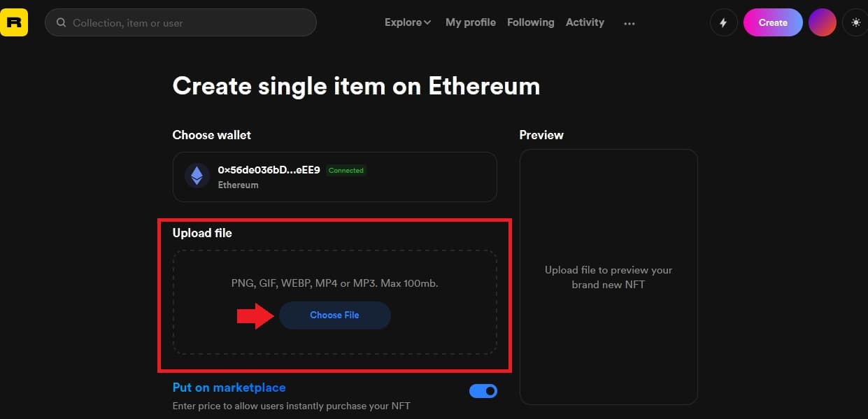Open the three-dots more menu
Image resolution: width=868 pixels, height=419 pixels.
pos(629,23)
